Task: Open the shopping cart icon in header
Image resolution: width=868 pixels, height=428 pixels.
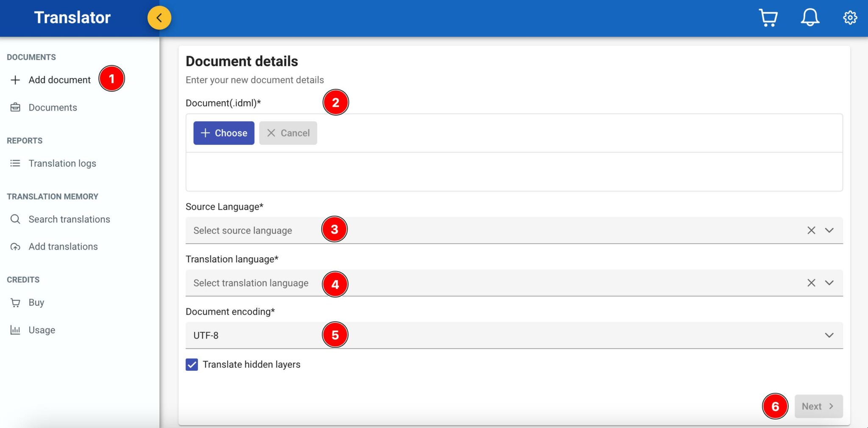Action: (x=768, y=18)
